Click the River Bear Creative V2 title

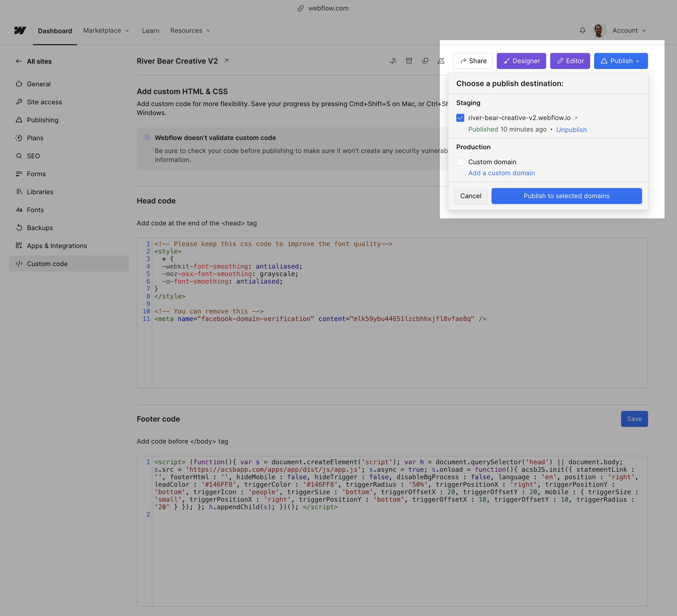(x=177, y=61)
